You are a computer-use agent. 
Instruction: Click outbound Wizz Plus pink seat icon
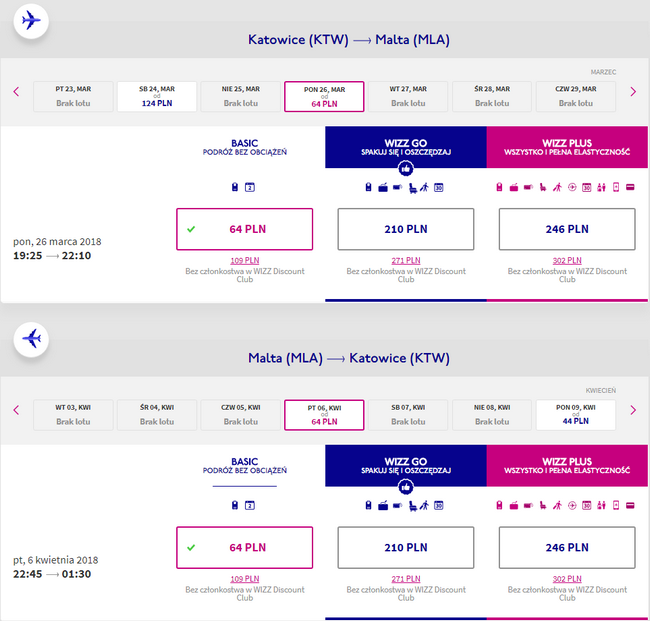[x=543, y=188]
